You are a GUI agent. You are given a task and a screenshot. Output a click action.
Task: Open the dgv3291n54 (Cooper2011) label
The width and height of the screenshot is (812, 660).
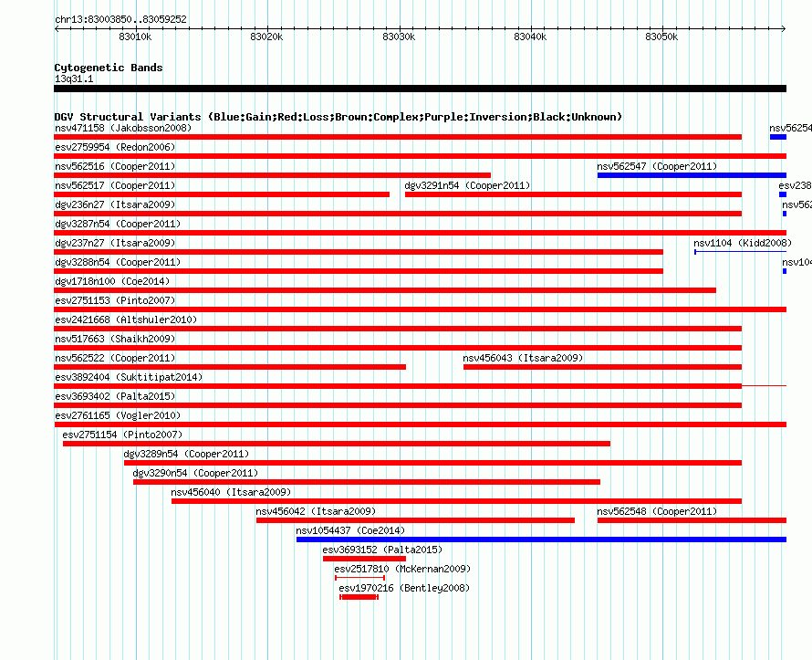tap(468, 185)
